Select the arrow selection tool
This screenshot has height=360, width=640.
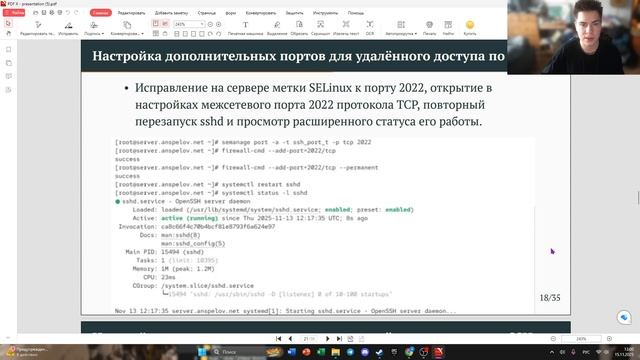coord(8,24)
